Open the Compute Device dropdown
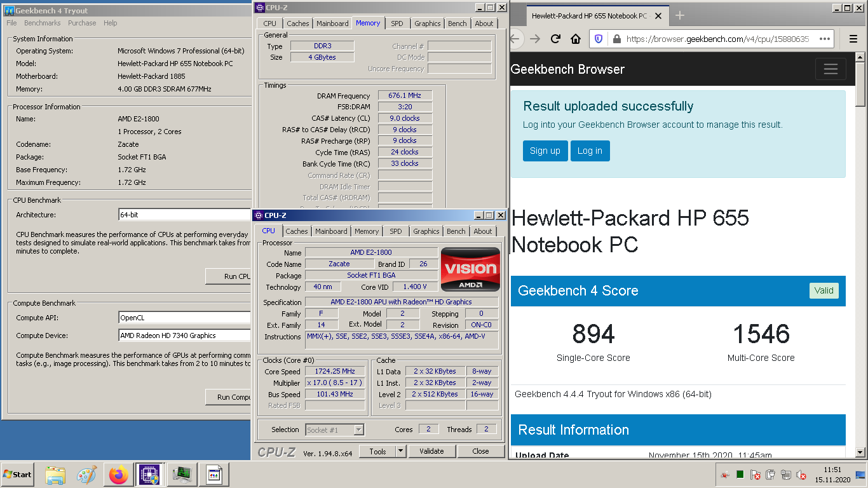This screenshot has width=868, height=488. click(x=184, y=335)
